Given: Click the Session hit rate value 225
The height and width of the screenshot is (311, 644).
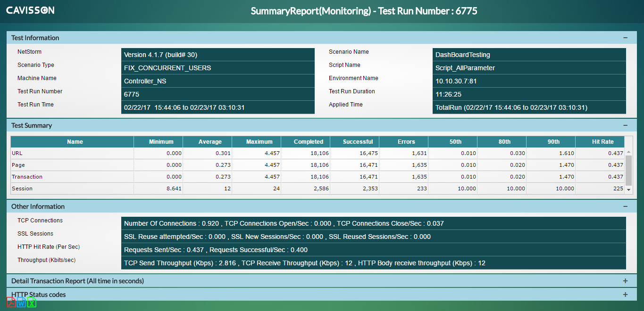Looking at the screenshot, I should coord(619,188).
